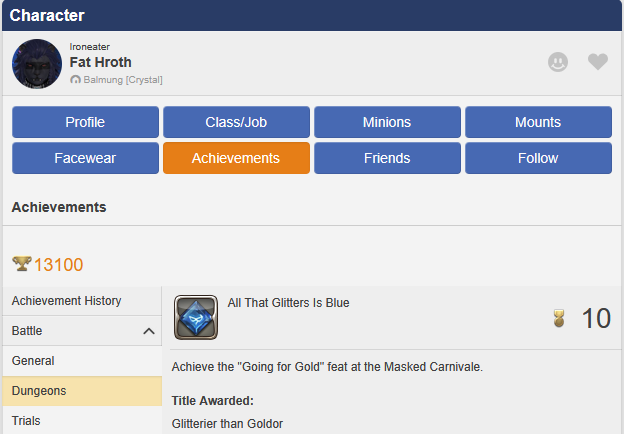Open Fat Hroth's character avatar portrait
This screenshot has height=434, width=624.
[37, 64]
